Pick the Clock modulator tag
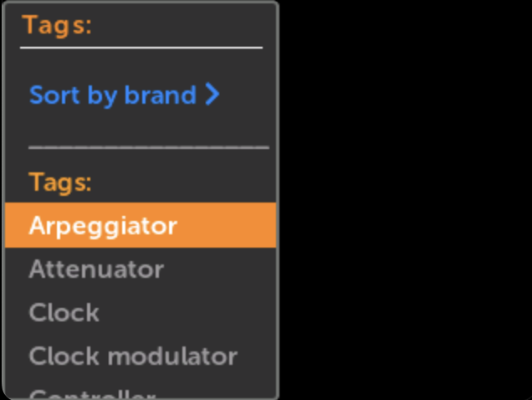Screen dimensions: 532x400 [133, 356]
